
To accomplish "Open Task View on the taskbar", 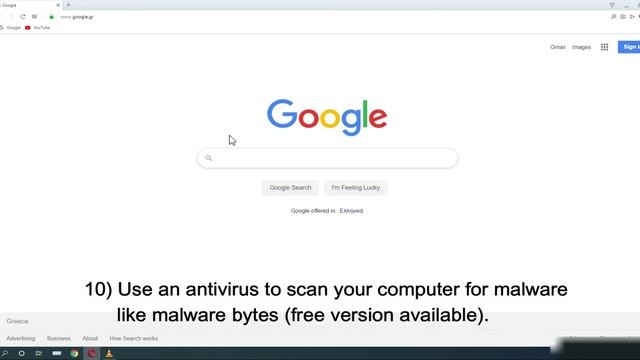I will (39, 353).
